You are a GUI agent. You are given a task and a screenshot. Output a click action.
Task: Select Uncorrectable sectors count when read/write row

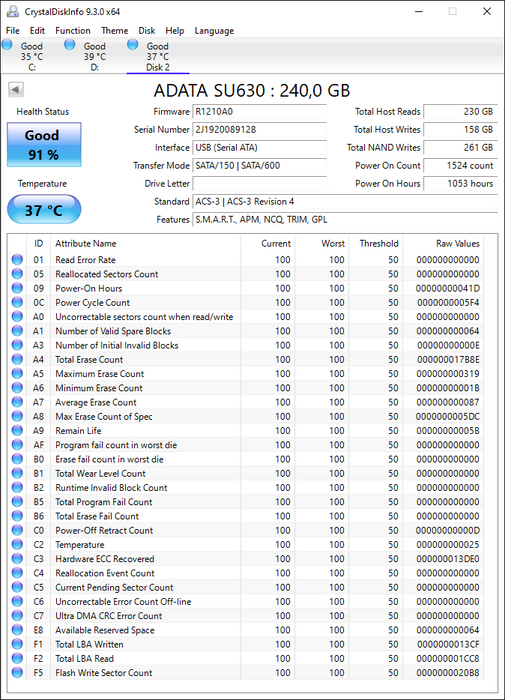(x=246, y=317)
